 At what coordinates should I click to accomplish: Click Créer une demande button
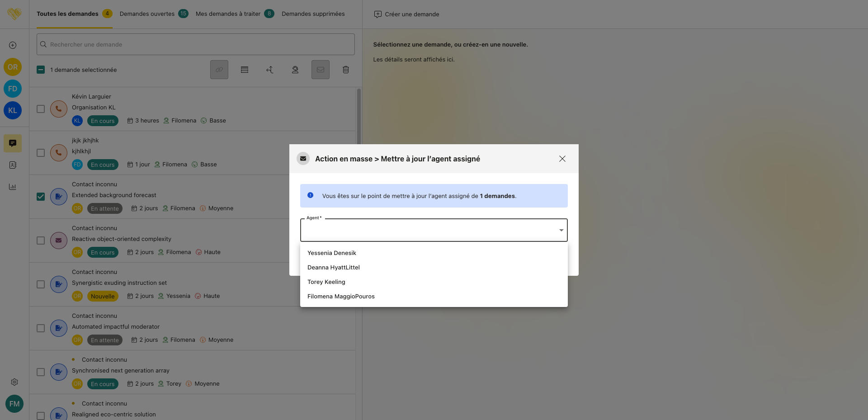tap(406, 14)
